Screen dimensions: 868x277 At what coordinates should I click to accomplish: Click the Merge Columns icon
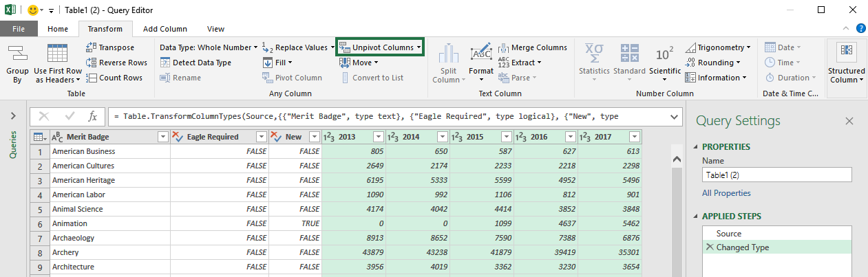(x=504, y=47)
